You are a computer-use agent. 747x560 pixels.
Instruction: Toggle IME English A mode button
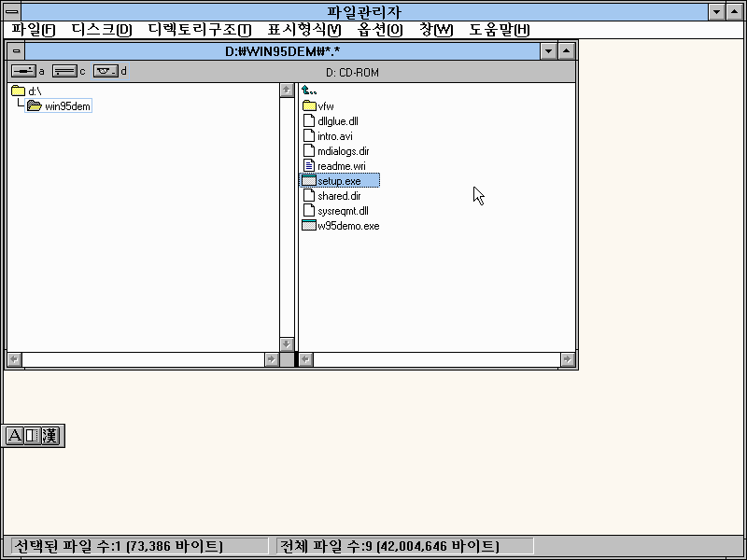point(14,435)
